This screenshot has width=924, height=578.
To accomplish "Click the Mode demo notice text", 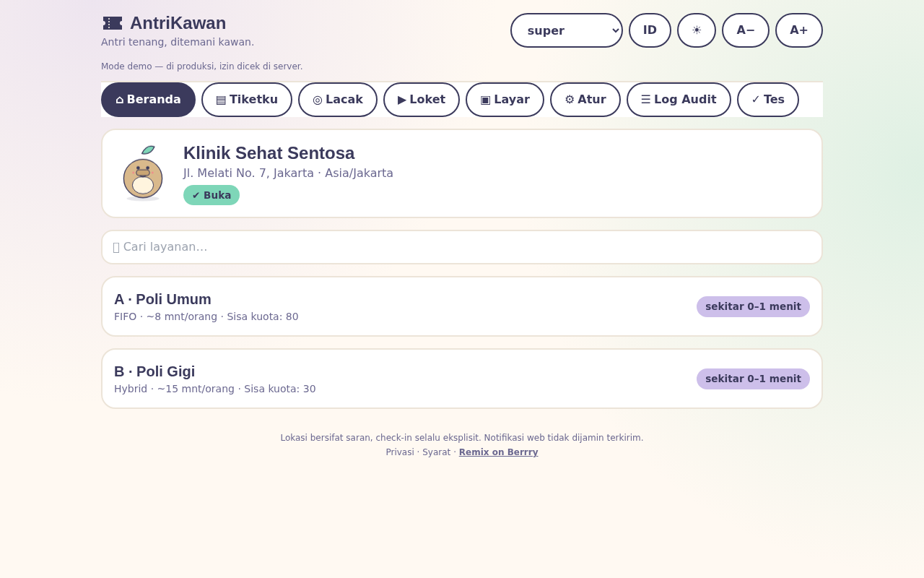I will [202, 66].
